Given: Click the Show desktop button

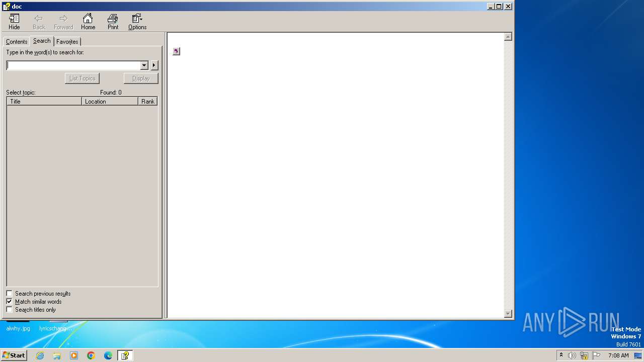Looking at the screenshot, I should tap(638, 355).
